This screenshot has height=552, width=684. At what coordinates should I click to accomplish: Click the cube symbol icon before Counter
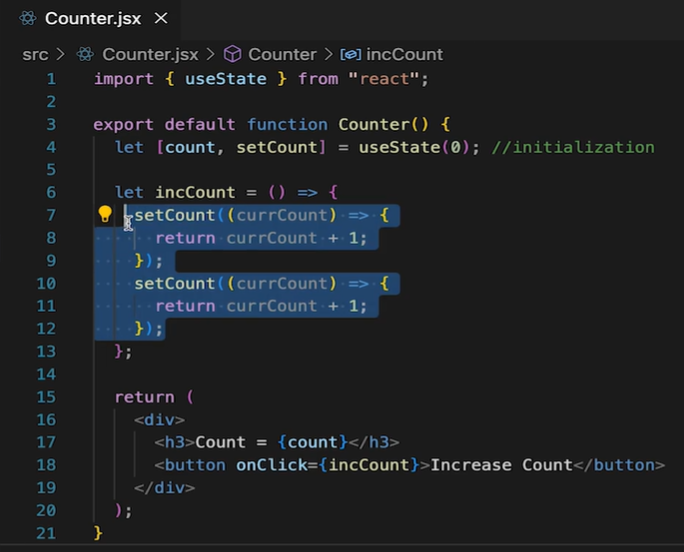[233, 55]
